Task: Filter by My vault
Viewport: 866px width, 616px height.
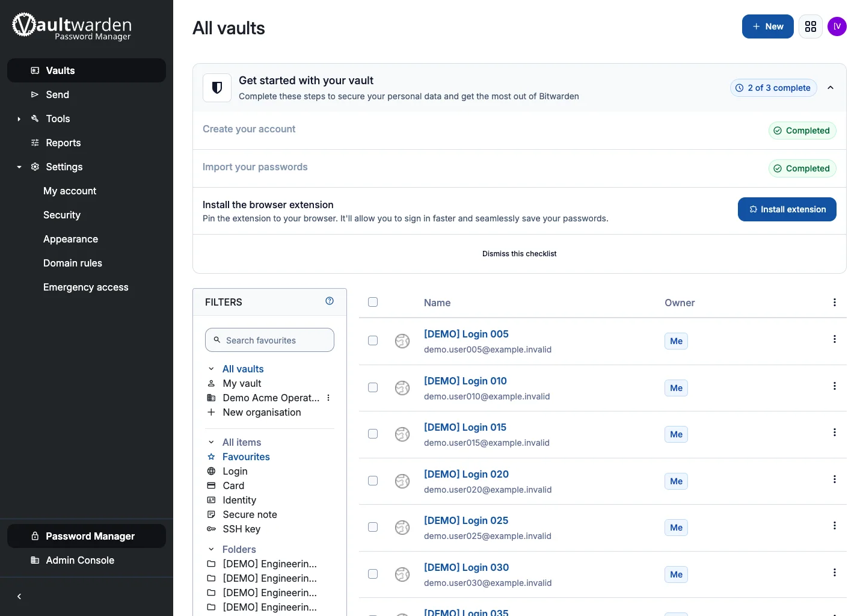Action: 242,383
